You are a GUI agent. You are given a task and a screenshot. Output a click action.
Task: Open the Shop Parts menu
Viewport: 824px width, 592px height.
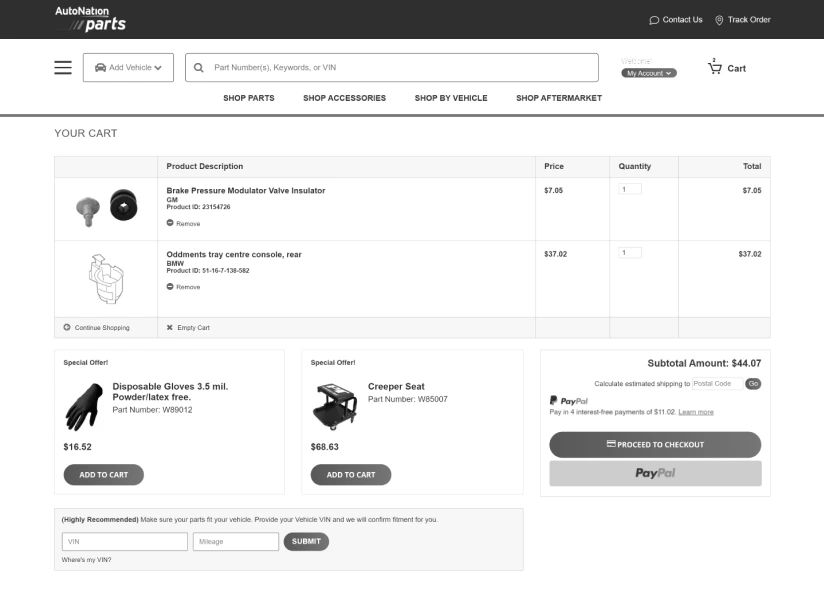tap(249, 98)
